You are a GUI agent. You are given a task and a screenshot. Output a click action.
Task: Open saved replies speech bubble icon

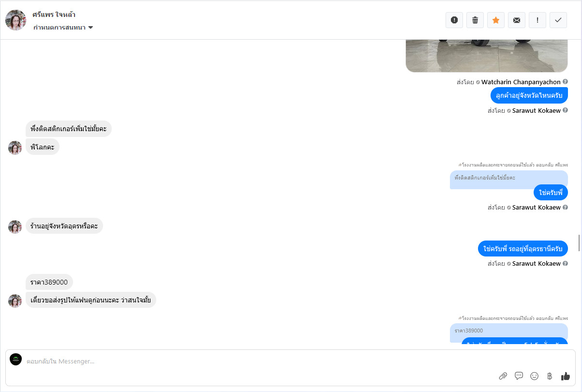point(519,376)
